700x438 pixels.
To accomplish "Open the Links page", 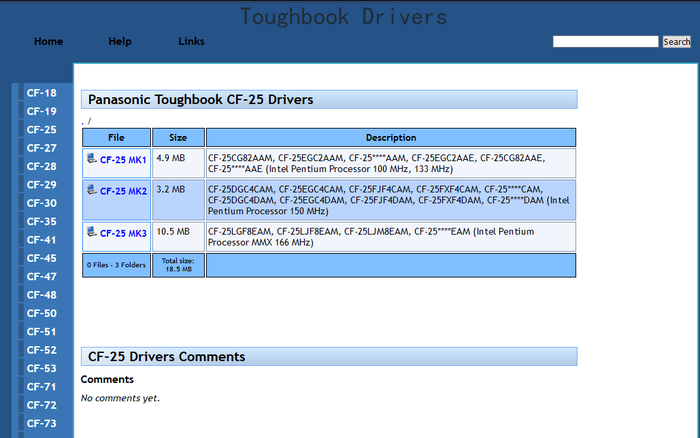I will click(x=192, y=41).
